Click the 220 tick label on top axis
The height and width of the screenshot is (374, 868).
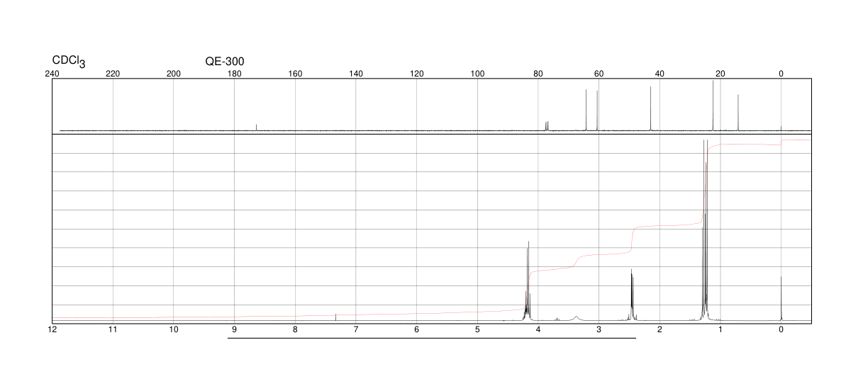pos(113,74)
